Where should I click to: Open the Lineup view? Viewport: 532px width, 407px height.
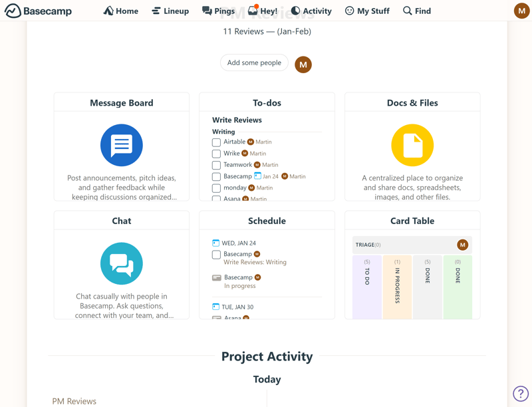click(170, 11)
